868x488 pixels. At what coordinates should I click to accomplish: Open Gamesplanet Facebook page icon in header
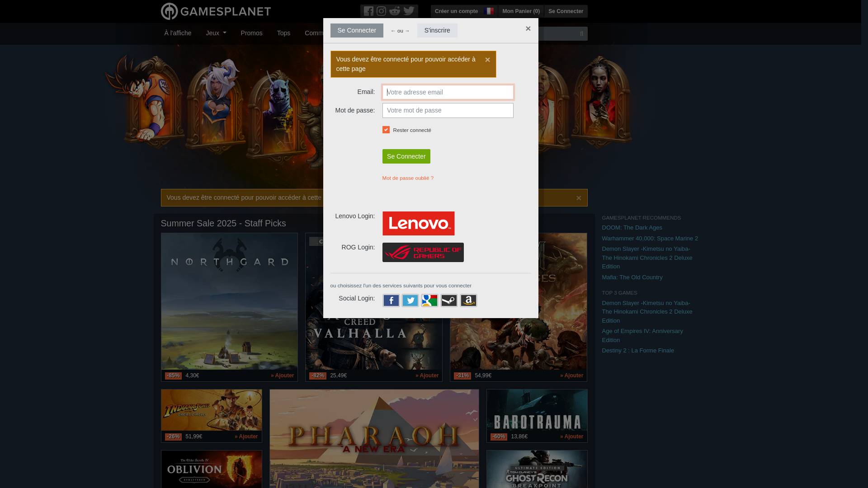coord(368,11)
